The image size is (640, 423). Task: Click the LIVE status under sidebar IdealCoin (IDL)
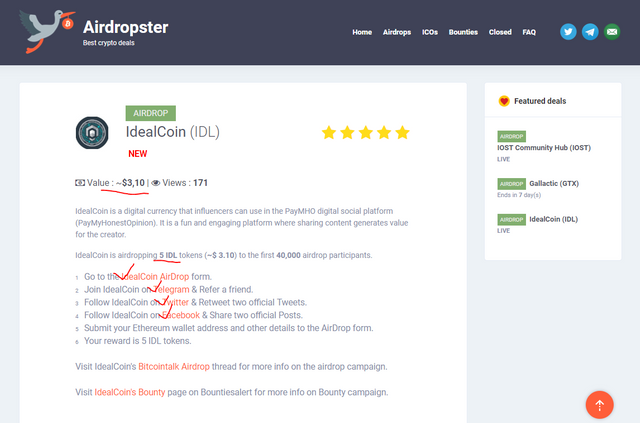[x=503, y=231]
